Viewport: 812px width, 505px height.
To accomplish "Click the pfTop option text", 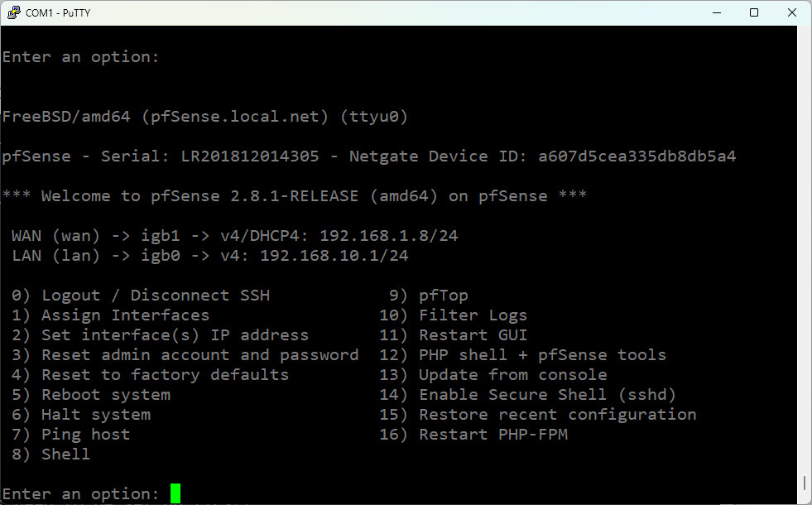I will 444,296.
